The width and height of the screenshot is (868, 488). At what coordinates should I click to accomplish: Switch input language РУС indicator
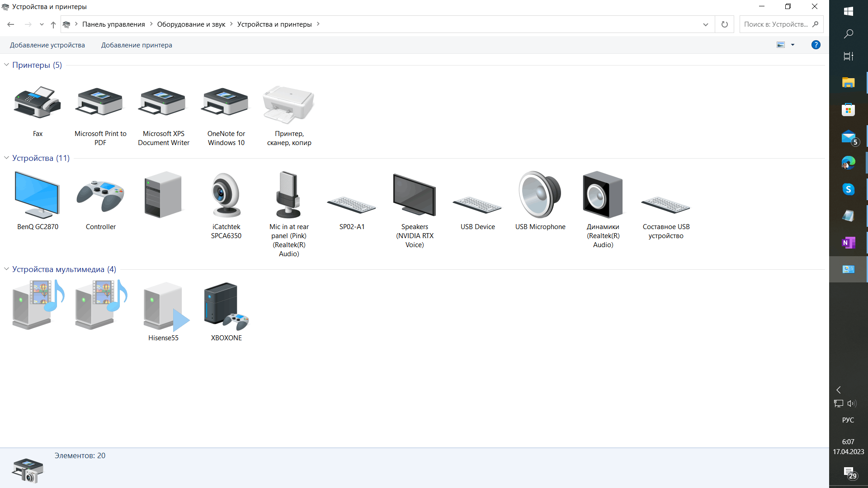click(848, 420)
